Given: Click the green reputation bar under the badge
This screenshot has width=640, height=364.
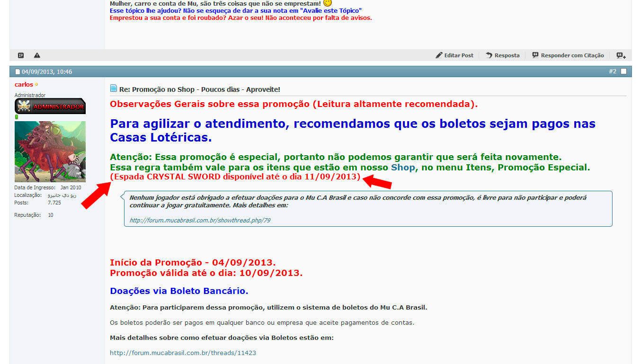Looking at the screenshot, I should 17,117.
